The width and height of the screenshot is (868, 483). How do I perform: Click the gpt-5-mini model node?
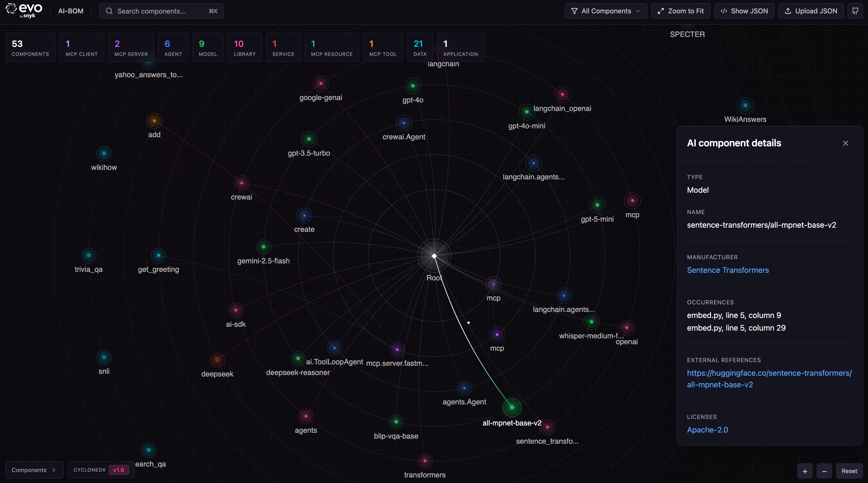[x=598, y=205]
